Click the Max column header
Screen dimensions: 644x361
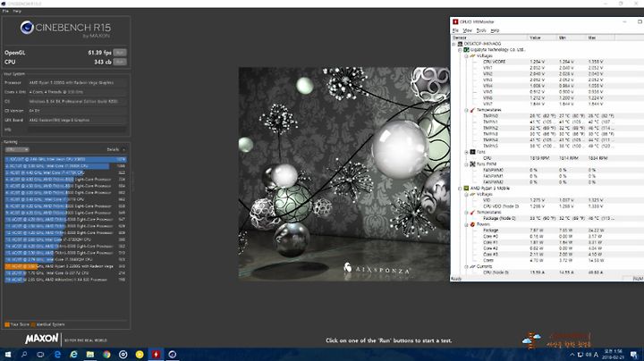pyautogui.click(x=600, y=38)
